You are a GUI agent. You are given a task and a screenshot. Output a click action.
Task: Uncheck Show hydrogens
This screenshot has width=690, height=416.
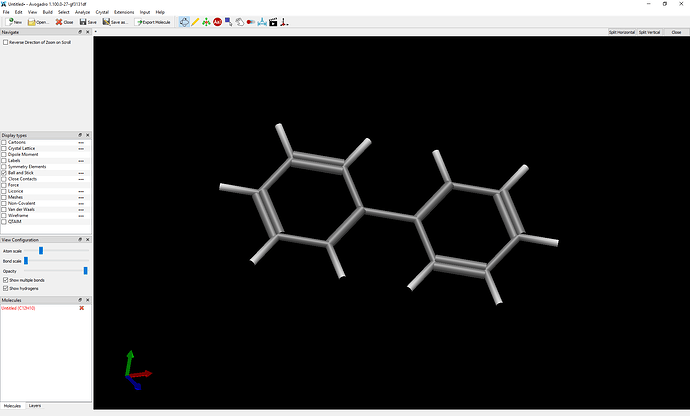point(6,288)
